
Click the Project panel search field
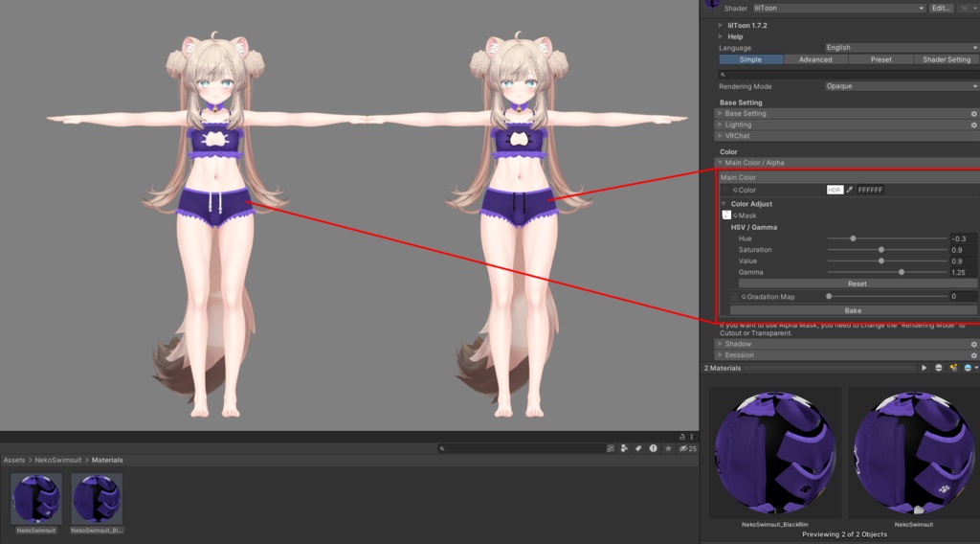point(520,448)
